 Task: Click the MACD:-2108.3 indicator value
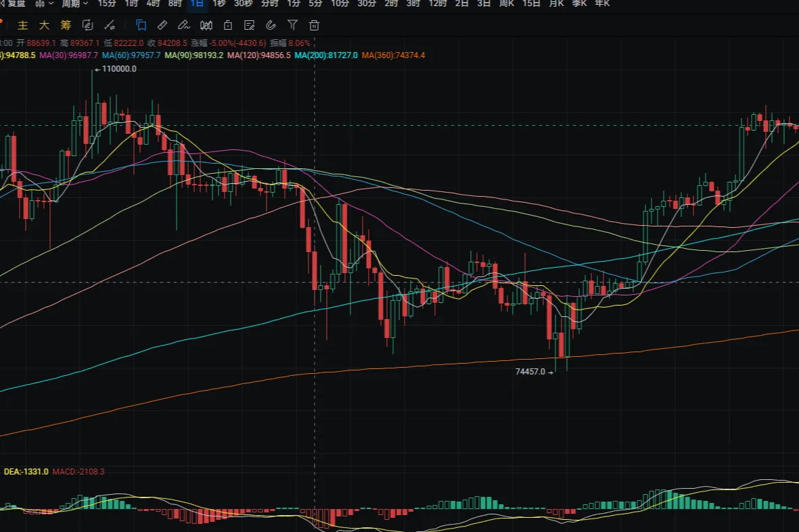pos(78,471)
